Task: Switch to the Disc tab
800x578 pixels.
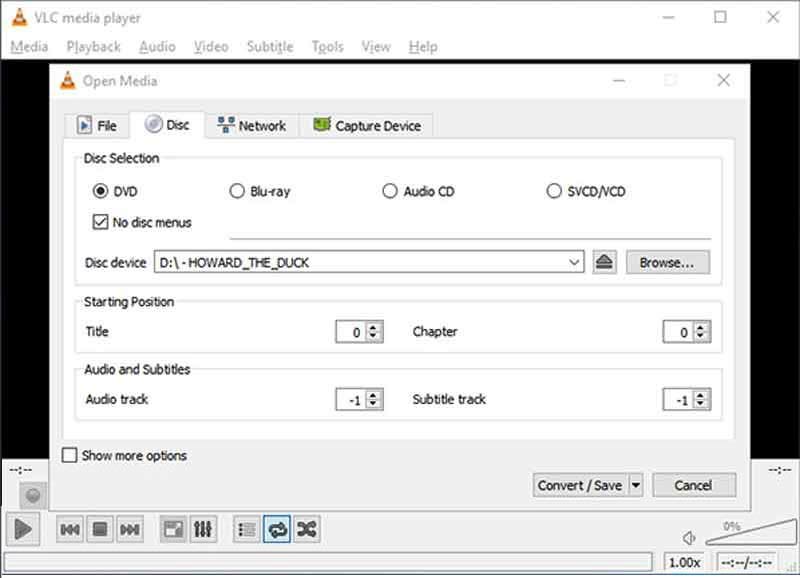Action: click(x=167, y=124)
